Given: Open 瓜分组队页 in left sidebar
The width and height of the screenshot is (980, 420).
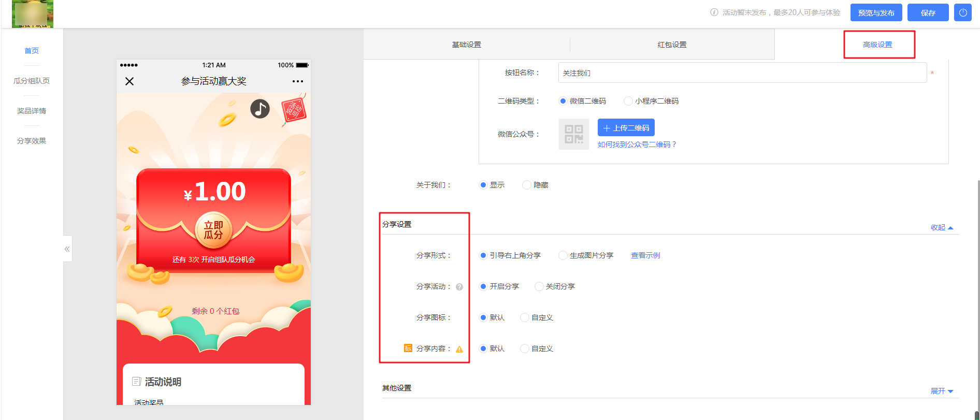Looking at the screenshot, I should tap(32, 81).
